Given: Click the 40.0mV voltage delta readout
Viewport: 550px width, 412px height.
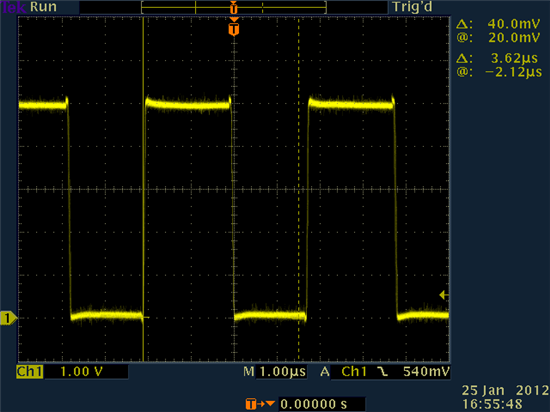Looking at the screenshot, I should [514, 24].
